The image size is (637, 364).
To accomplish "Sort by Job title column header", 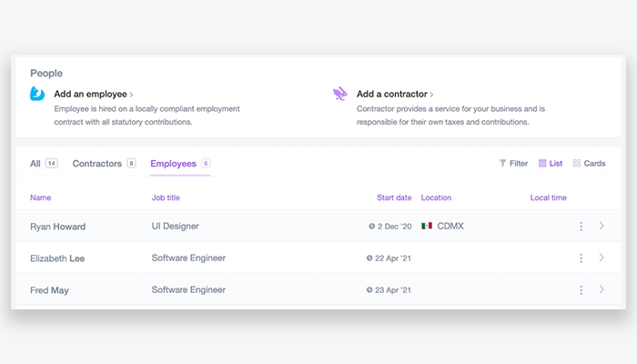I will pos(166,197).
